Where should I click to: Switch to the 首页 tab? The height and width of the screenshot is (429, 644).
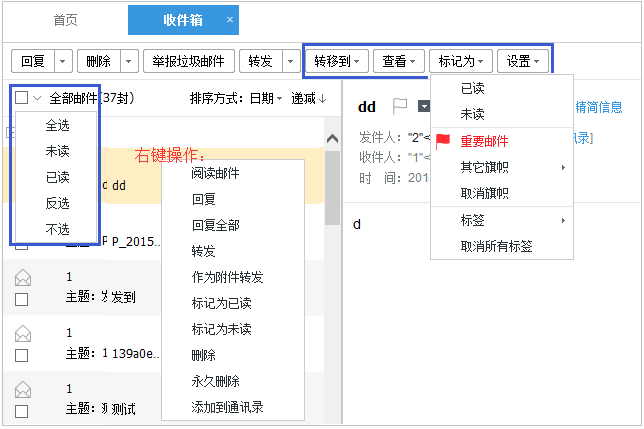[66, 20]
